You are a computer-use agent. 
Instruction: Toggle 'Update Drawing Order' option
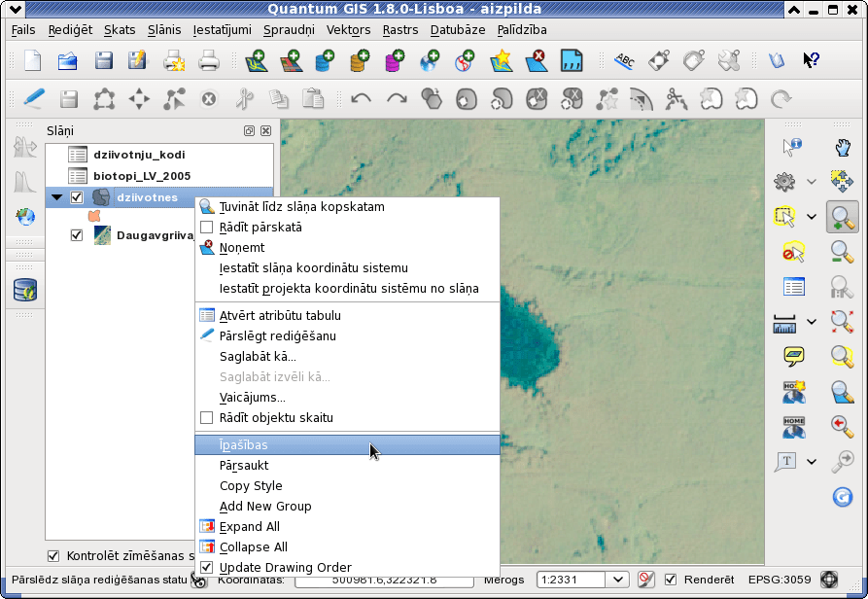(x=206, y=568)
